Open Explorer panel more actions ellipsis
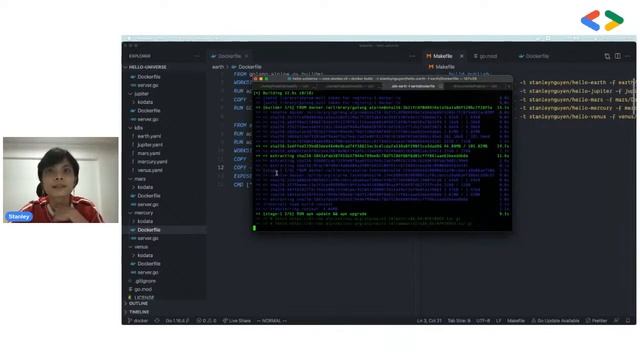This screenshot has height=360, width=640. (x=197, y=56)
